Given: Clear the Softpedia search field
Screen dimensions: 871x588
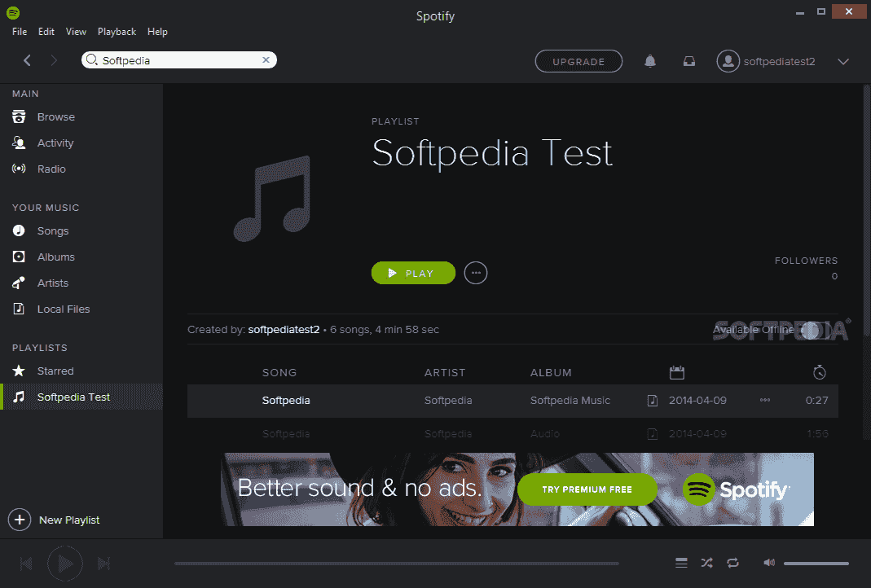Looking at the screenshot, I should tap(266, 59).
